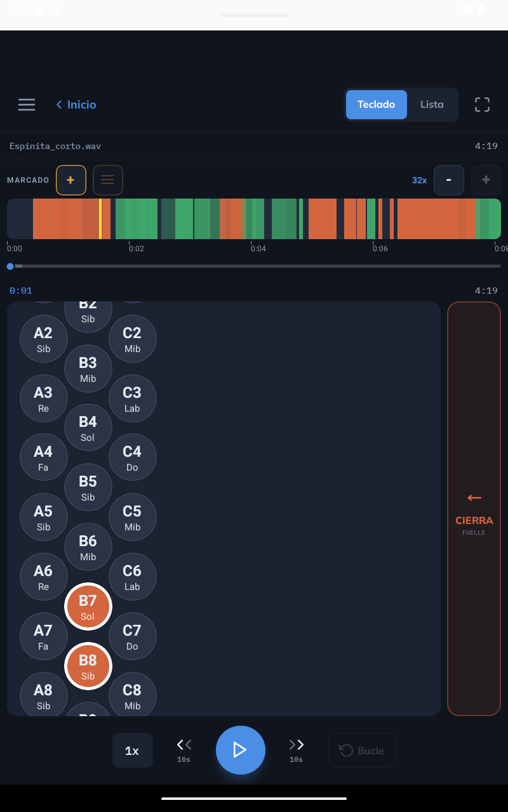Click the 32x zoom level value
Screen dimensions: 508x812
(x=419, y=180)
